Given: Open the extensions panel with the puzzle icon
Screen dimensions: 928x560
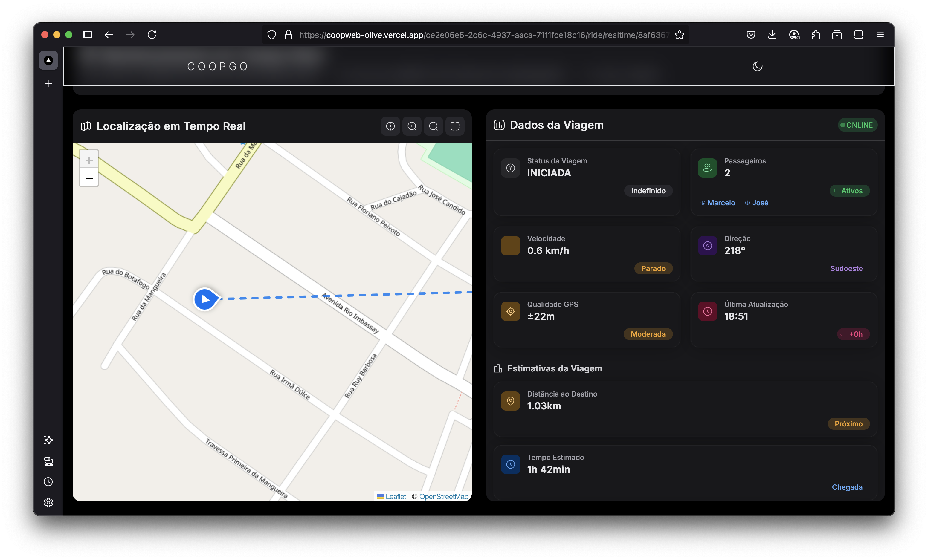Looking at the screenshot, I should pyautogui.click(x=816, y=35).
